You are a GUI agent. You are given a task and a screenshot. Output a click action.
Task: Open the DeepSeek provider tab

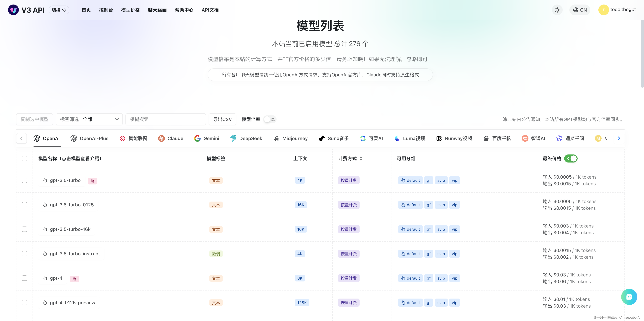click(x=246, y=138)
